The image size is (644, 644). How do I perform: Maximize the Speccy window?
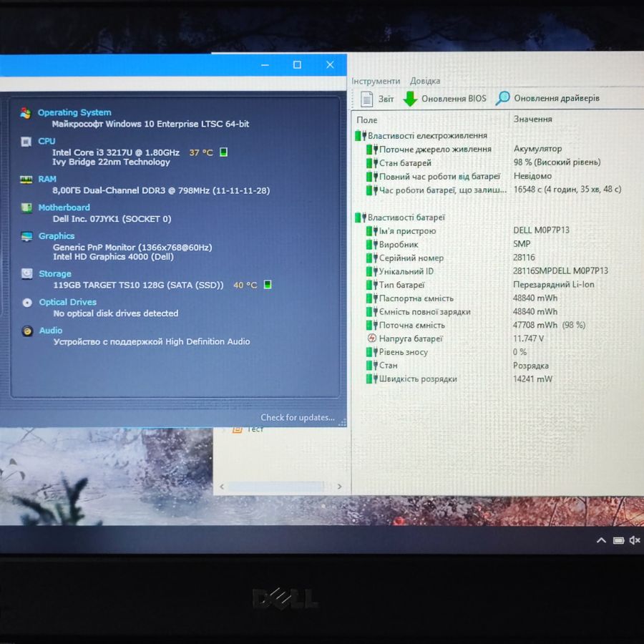coord(298,65)
